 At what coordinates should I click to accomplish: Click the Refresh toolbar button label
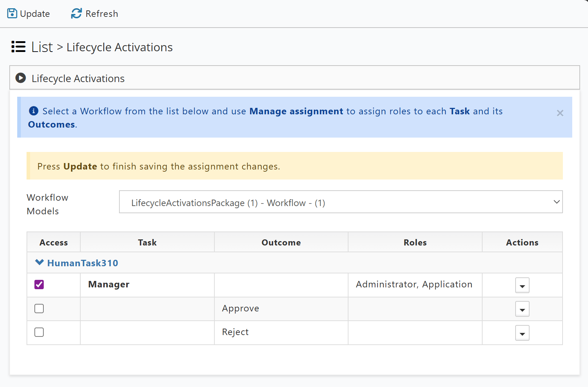(102, 14)
